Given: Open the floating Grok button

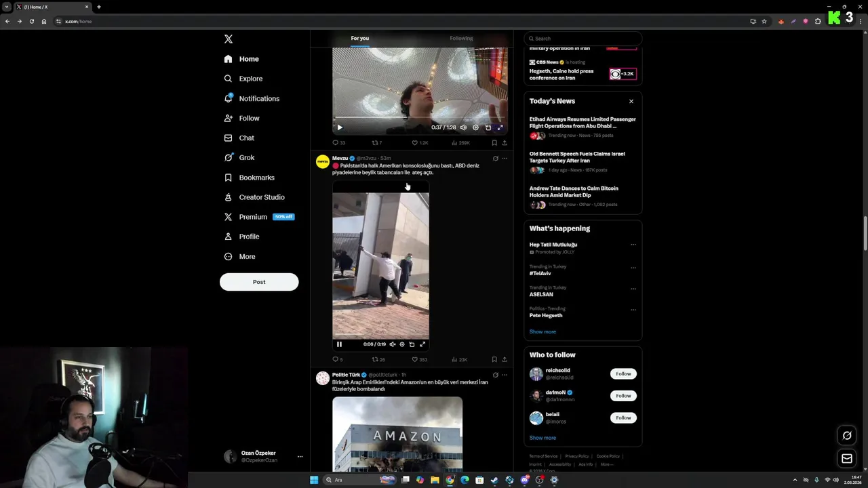Looking at the screenshot, I should tap(847, 436).
